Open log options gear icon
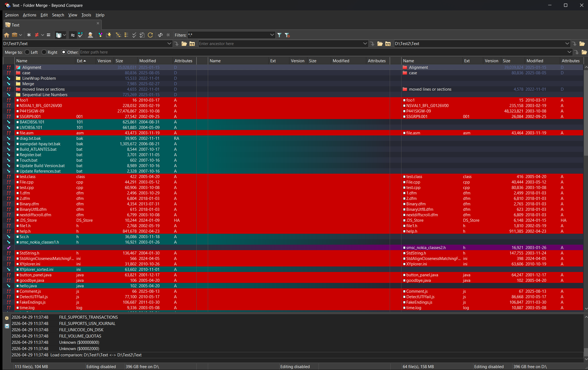 7,318
